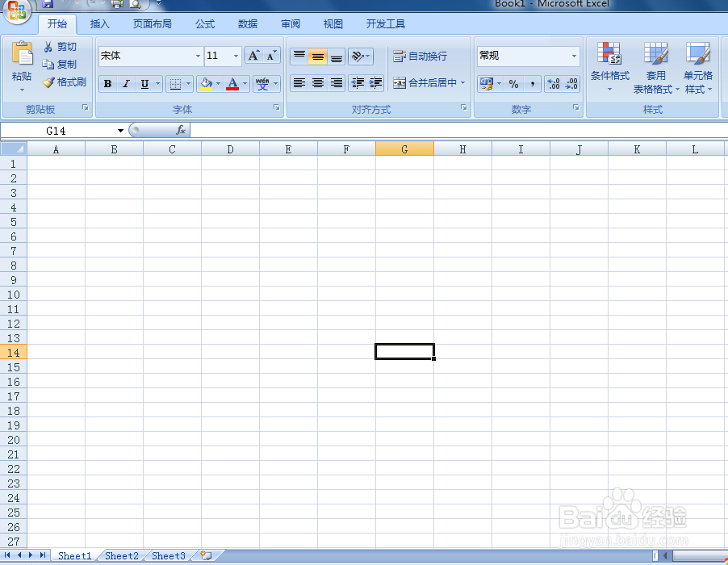Decrease font size with the small A icon

(272, 56)
